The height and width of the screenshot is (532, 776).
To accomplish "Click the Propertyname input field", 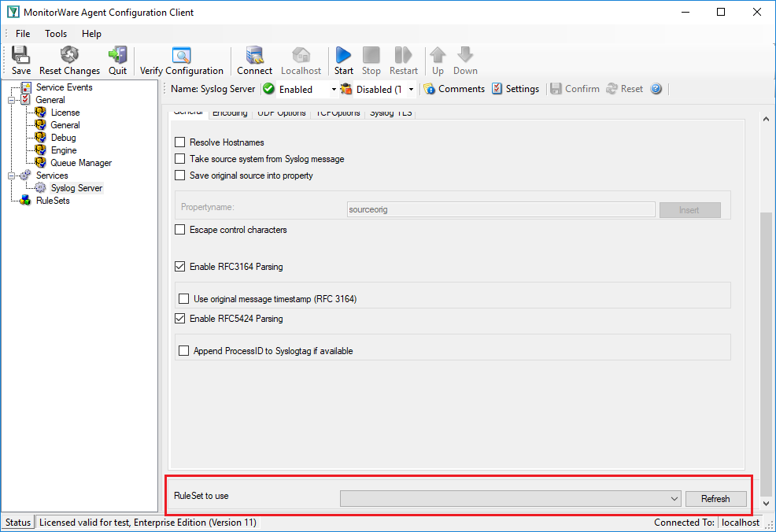I will pos(501,209).
